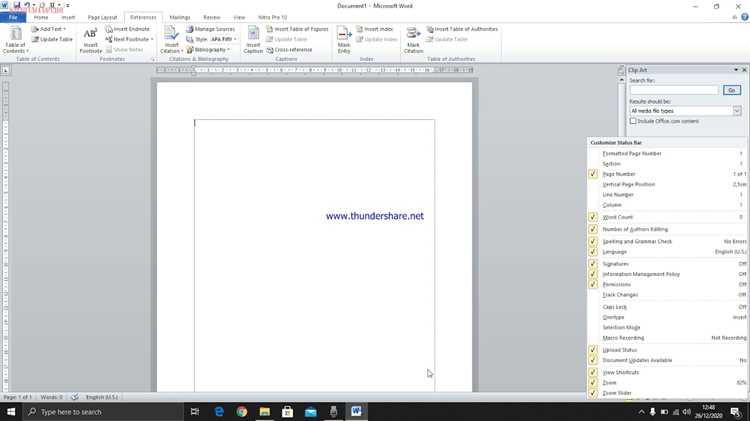Check Include Office.com content
Image resolution: width=750 pixels, height=421 pixels.
(x=633, y=121)
